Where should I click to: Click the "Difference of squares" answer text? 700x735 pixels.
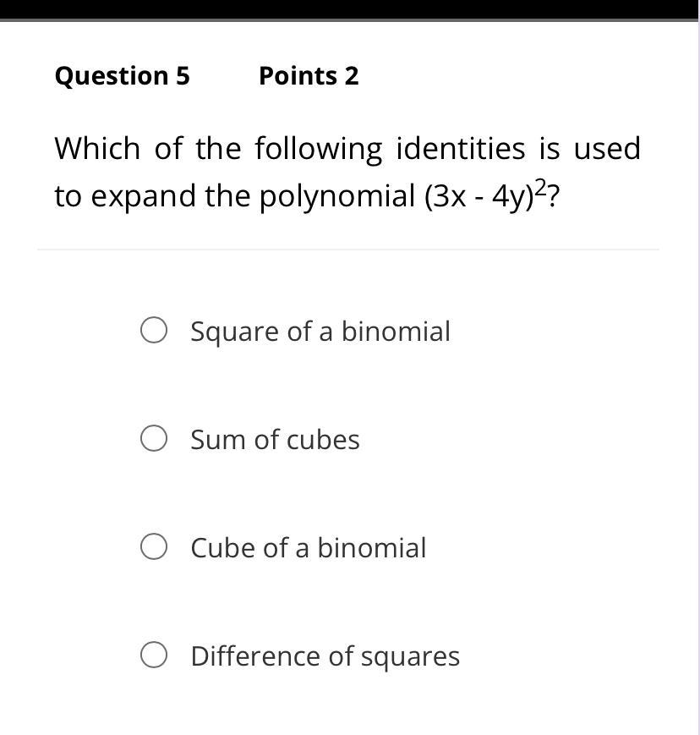tap(325, 656)
